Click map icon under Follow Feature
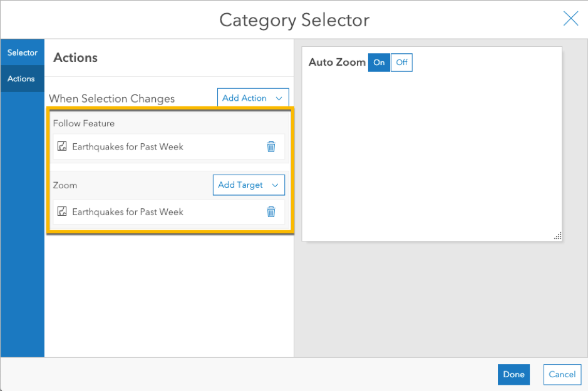 coord(62,147)
